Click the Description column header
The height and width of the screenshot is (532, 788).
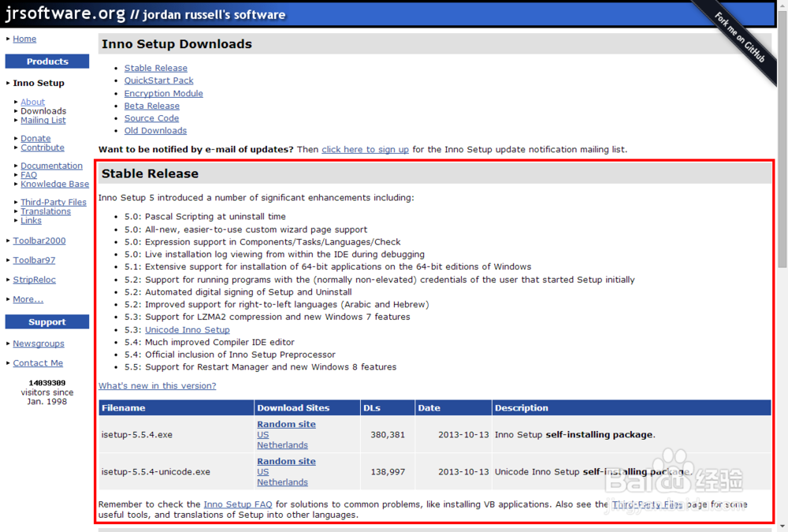pos(631,407)
